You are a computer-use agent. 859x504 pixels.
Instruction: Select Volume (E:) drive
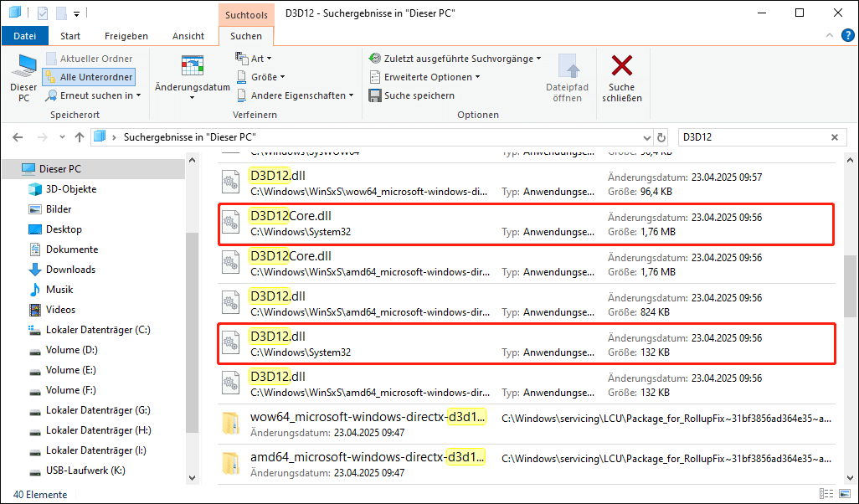[70, 370]
